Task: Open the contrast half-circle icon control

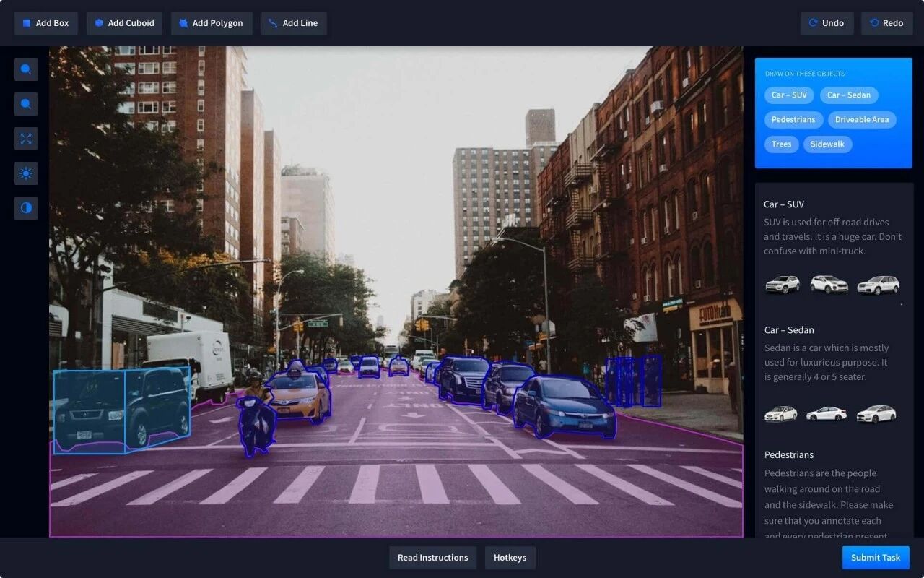Action: pos(26,208)
